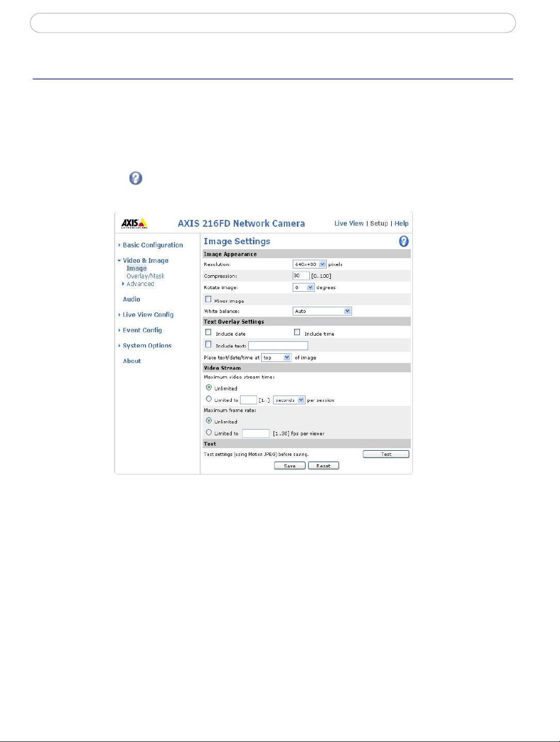Open Audio settings

[x=132, y=299]
